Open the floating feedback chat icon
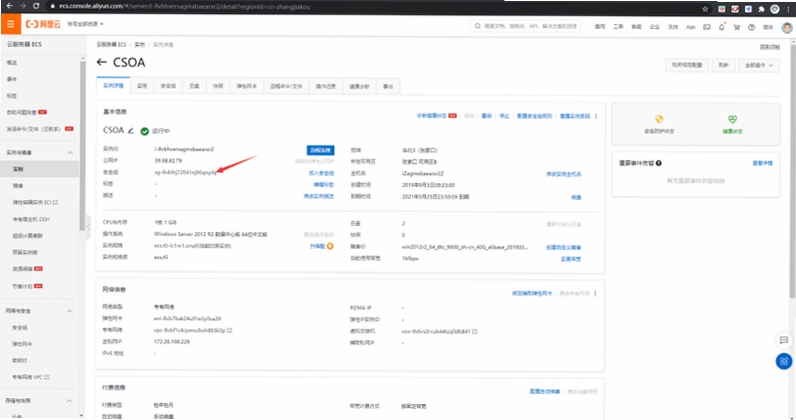The height and width of the screenshot is (420, 796). click(784, 340)
